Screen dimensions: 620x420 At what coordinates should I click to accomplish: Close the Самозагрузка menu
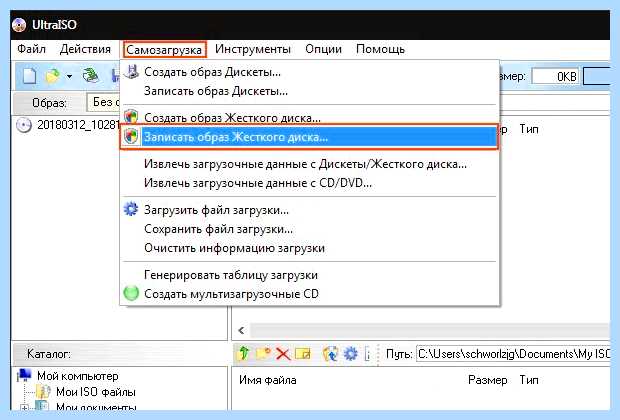tap(164, 50)
